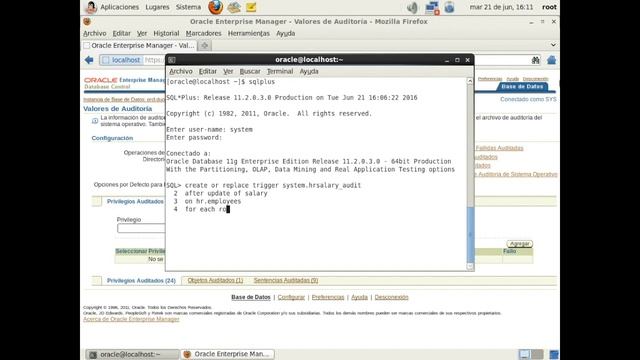This screenshot has width=640, height=360.
Task: Open Firefox Historial menu
Action: coord(166,33)
